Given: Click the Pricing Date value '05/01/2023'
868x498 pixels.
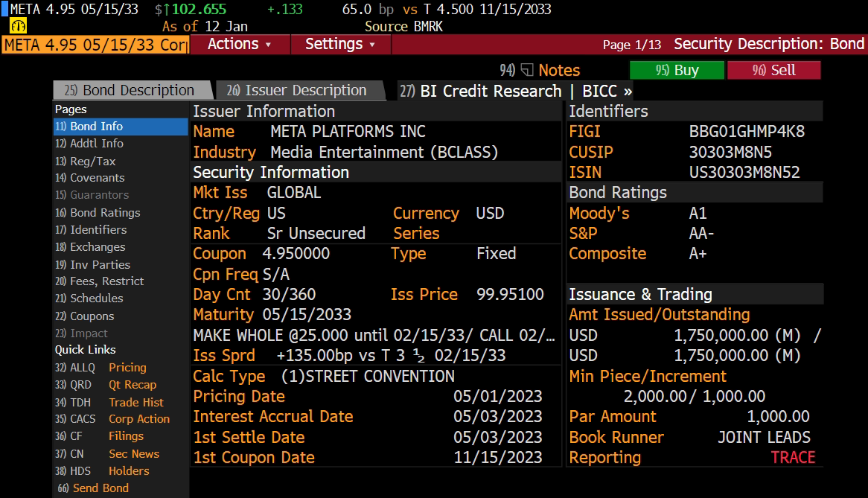Looking at the screenshot, I should coord(498,397).
